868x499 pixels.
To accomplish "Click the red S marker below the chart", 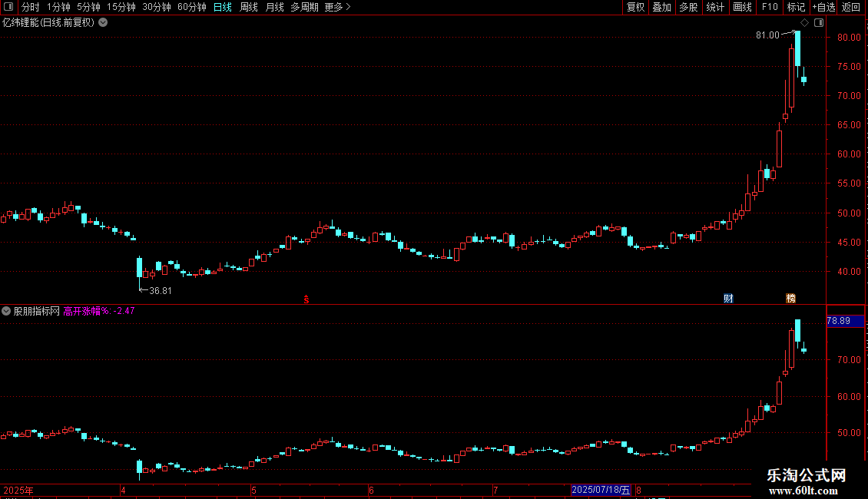I will point(306,299).
